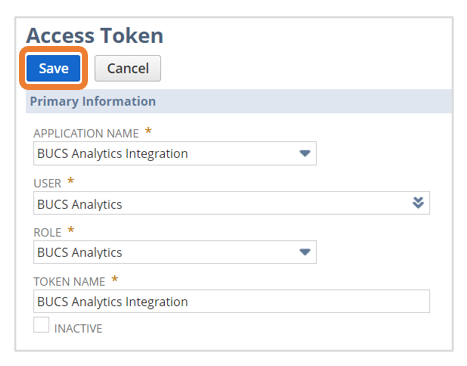The width and height of the screenshot is (467, 366).
Task: Click the TOKEN NAME field label
Action: [69, 282]
